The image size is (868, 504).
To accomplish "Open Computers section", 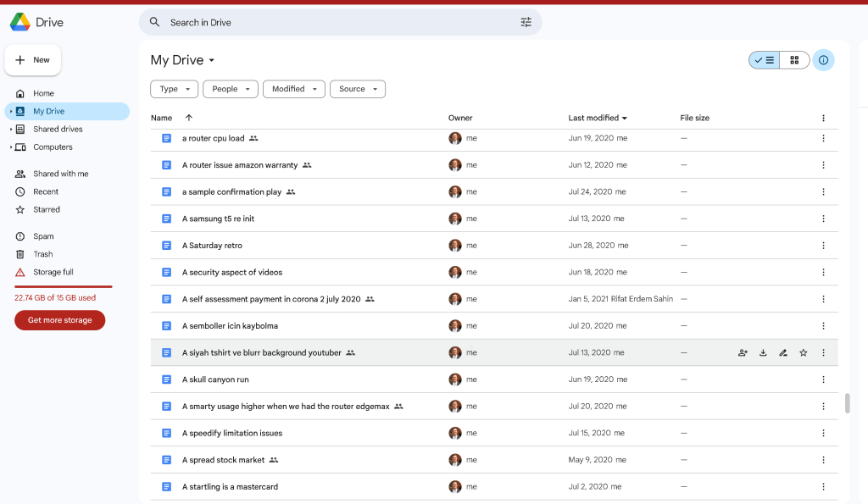I will point(53,147).
